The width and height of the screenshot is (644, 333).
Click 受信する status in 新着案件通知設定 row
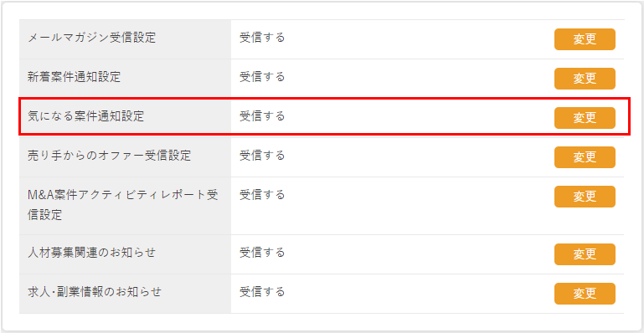click(x=262, y=77)
